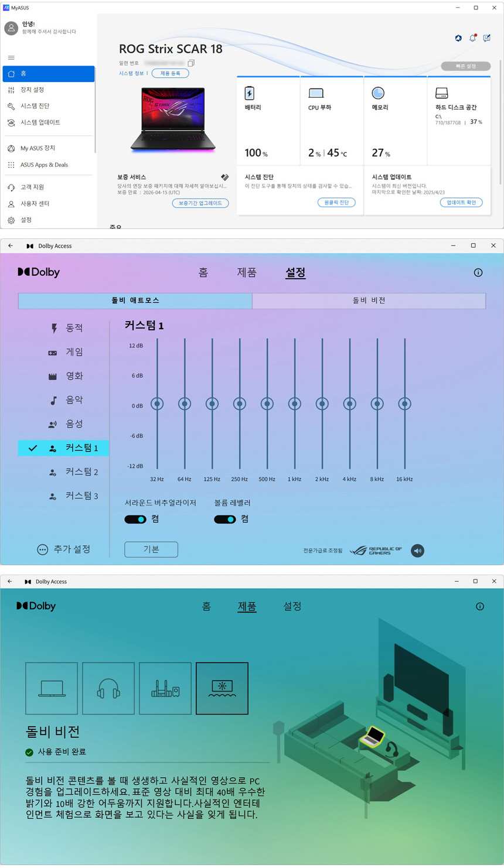Click the speaker icon in Dolby settings
The height and width of the screenshot is (868, 504).
coord(417,551)
